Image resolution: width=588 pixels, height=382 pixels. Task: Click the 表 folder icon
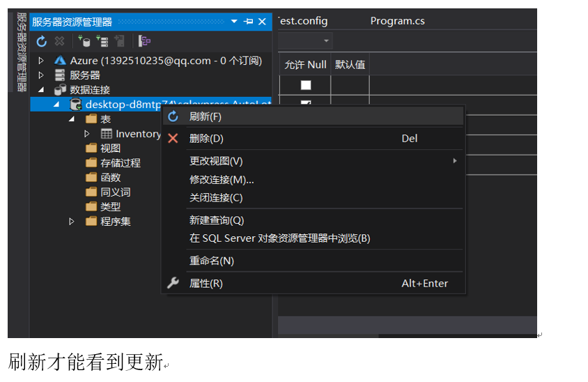tap(91, 119)
